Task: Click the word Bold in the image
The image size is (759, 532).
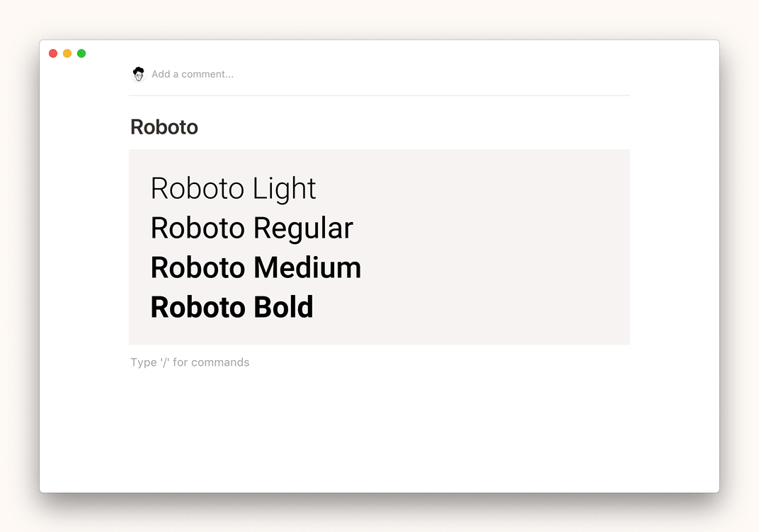Action: coord(283,308)
